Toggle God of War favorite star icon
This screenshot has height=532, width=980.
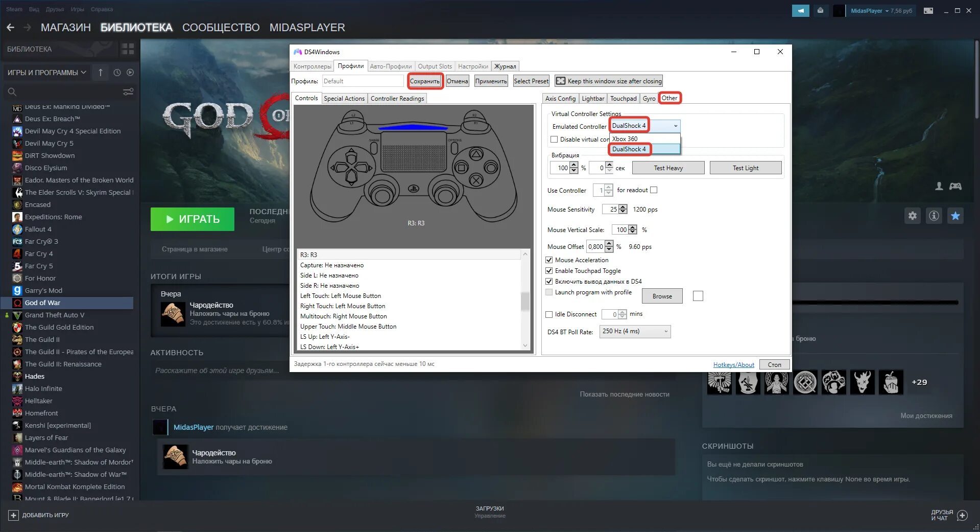(955, 216)
